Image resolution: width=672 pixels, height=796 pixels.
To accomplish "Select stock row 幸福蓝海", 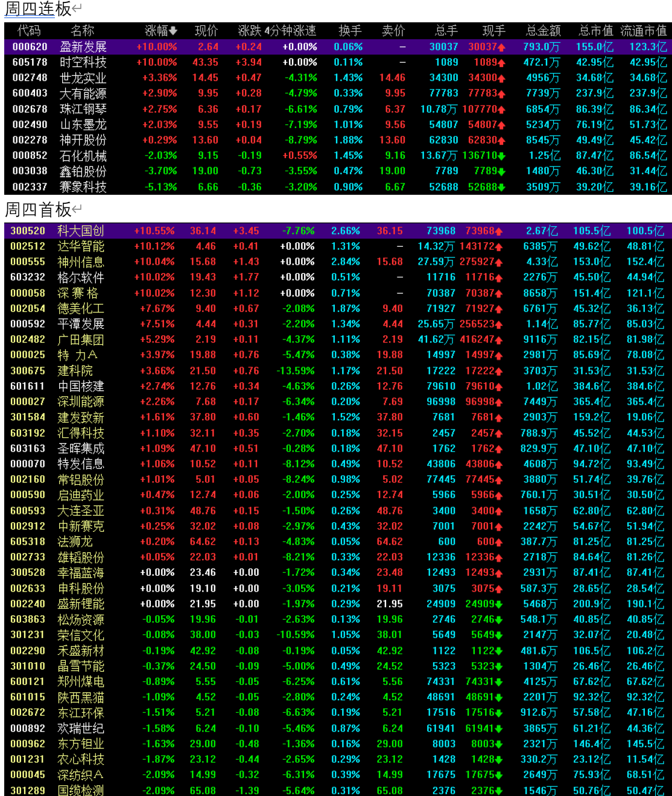I will 337,573.
